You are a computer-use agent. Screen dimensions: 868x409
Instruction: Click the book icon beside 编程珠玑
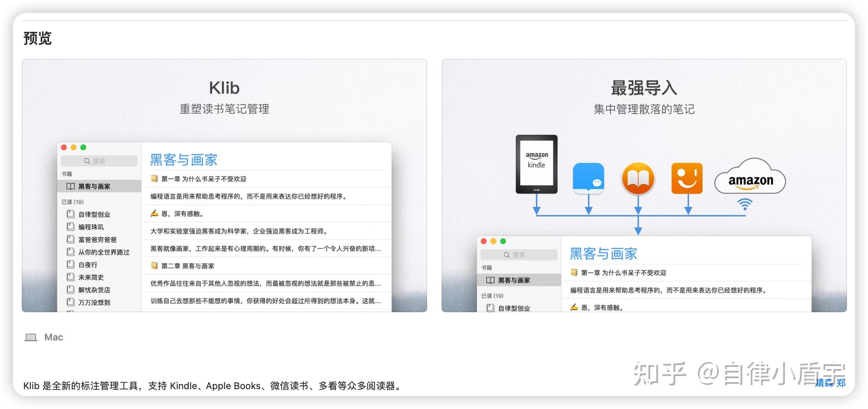[x=71, y=227]
